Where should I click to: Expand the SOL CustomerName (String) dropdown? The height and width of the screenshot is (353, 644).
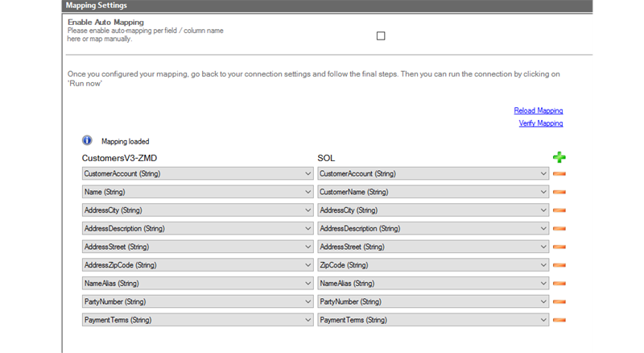click(433, 192)
